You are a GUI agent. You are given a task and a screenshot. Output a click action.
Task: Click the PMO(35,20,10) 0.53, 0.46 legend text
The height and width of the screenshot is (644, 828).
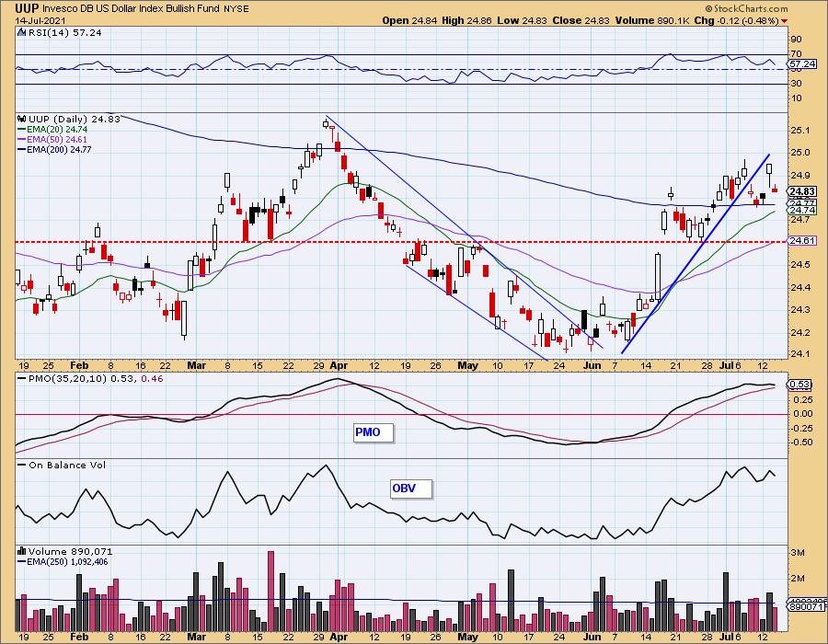[x=96, y=379]
